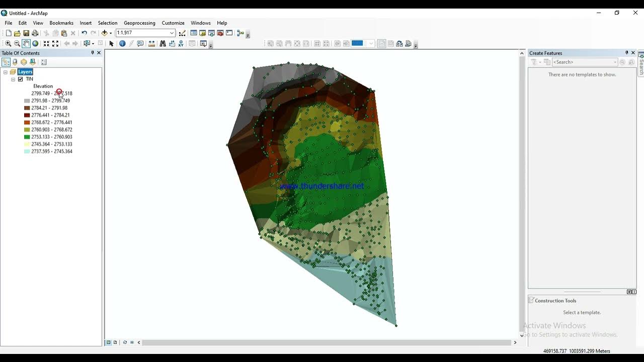The width and height of the screenshot is (644, 362).
Task: Choose the Select Features tool
Action: pos(87,44)
